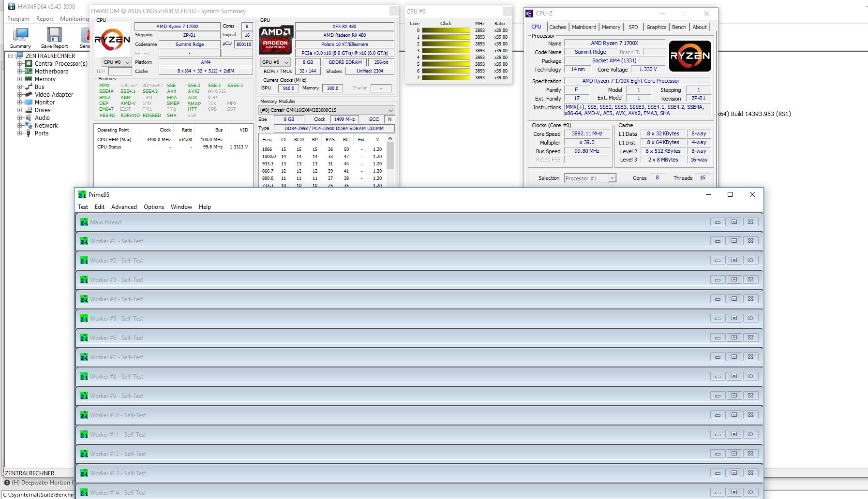The width and height of the screenshot is (868, 499).
Task: Switch to CPU-Z Bench tab
Action: click(679, 27)
